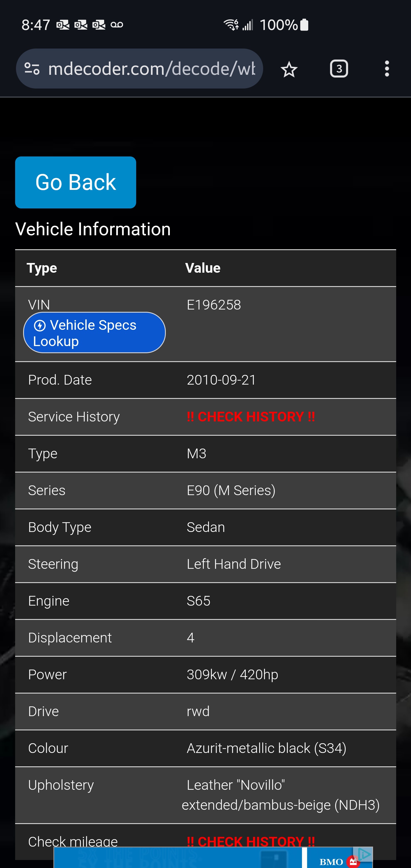
Task: Tap the battery indicator in status bar
Action: click(304, 25)
